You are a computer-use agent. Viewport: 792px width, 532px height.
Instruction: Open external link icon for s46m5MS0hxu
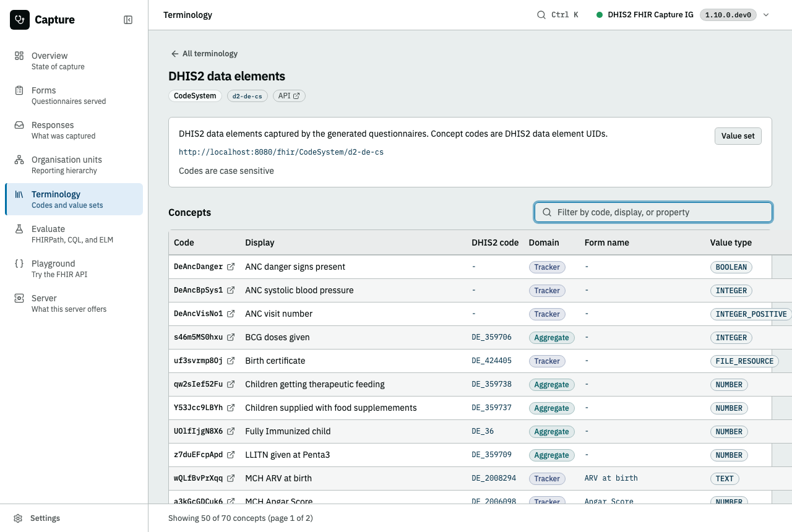point(231,337)
